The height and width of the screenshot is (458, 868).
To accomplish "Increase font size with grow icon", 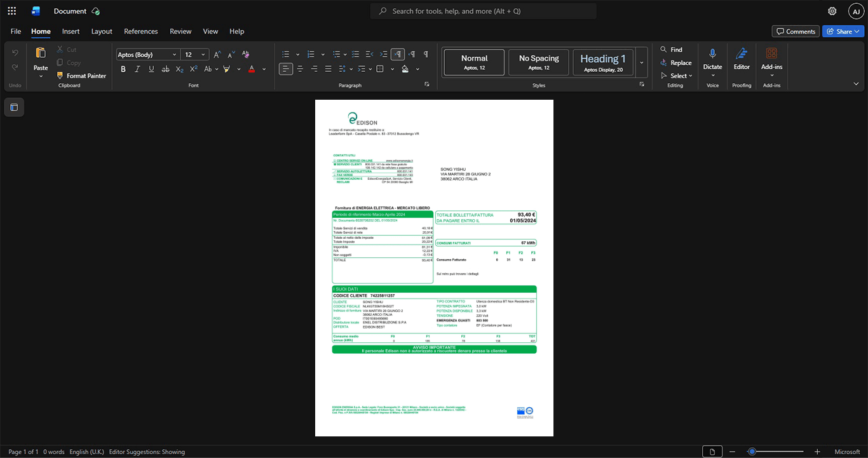I will click(217, 55).
